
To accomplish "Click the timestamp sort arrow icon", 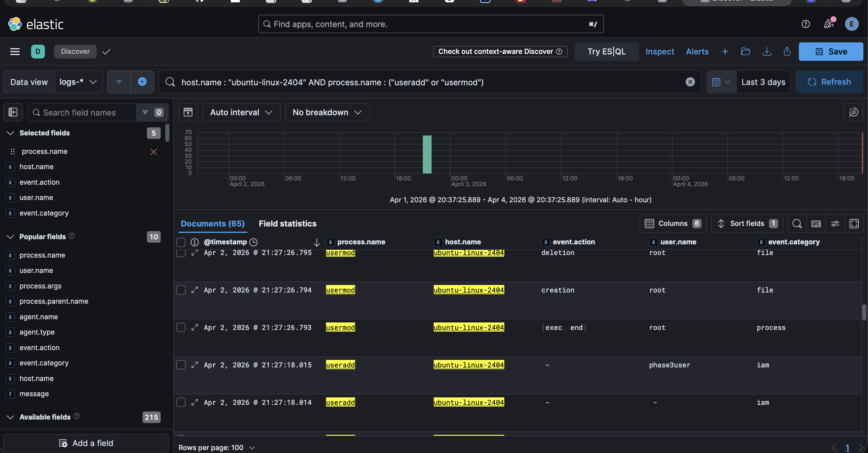I will pos(317,242).
